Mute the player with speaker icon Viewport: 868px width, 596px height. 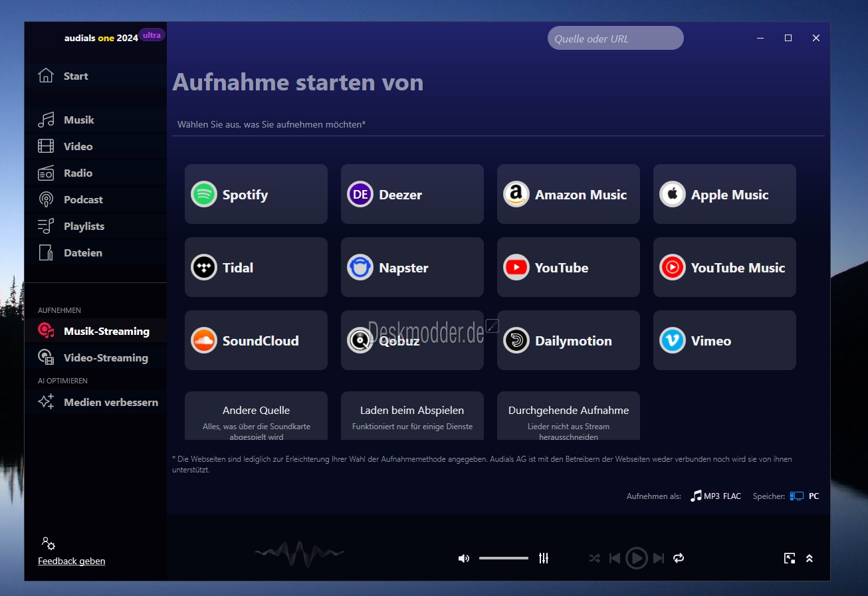(x=464, y=558)
